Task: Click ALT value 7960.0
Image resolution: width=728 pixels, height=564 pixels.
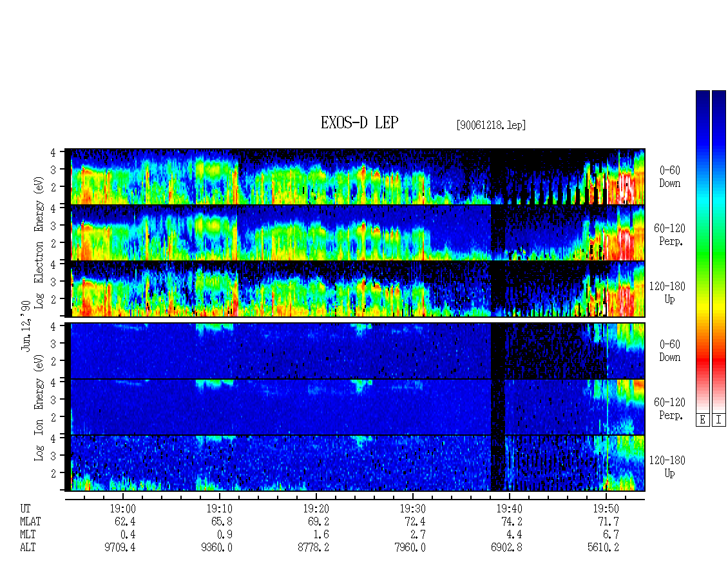Action: point(410,548)
